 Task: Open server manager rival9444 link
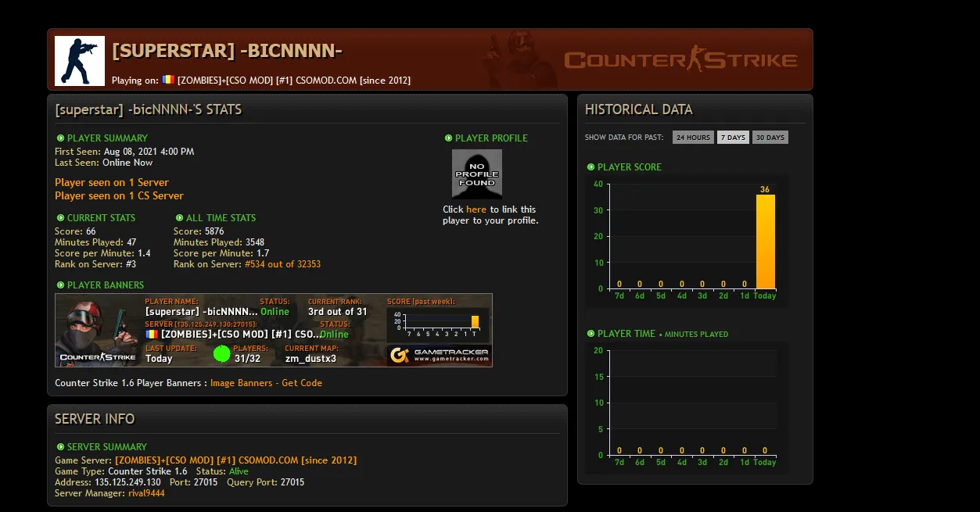coord(146,493)
